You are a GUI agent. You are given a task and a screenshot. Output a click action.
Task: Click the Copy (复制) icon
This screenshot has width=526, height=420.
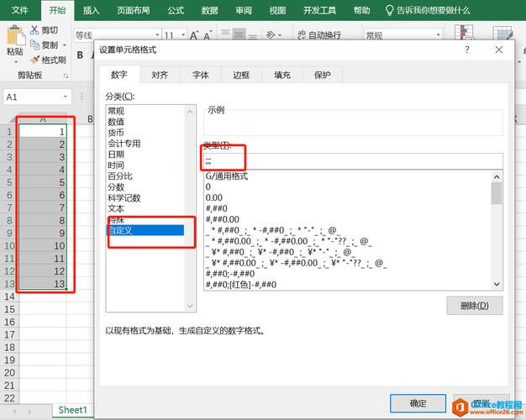pos(34,45)
